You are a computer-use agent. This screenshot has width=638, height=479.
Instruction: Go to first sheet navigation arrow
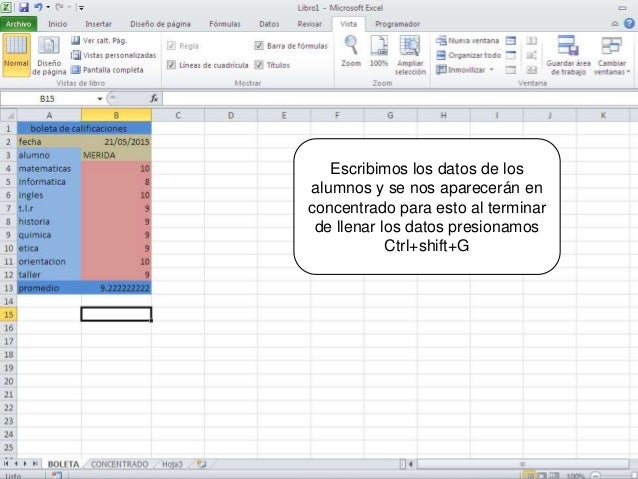click(6, 464)
